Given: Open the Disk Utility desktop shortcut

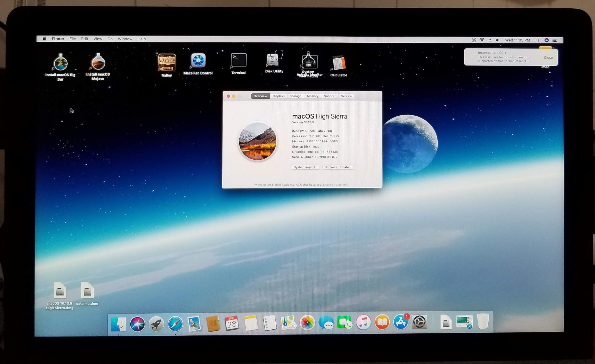Looking at the screenshot, I should (x=274, y=60).
